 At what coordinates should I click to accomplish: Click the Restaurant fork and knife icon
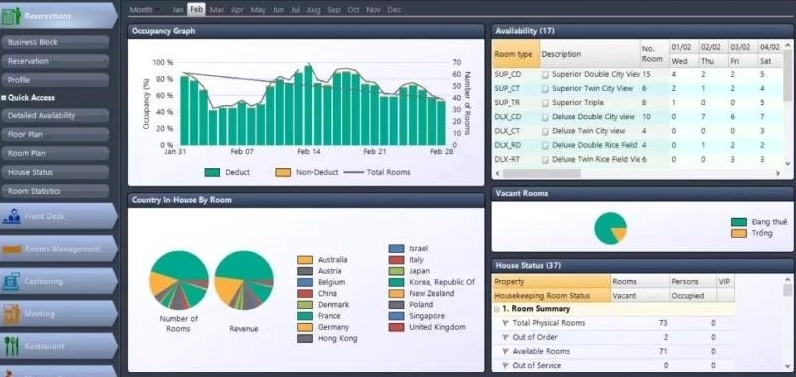[11, 346]
